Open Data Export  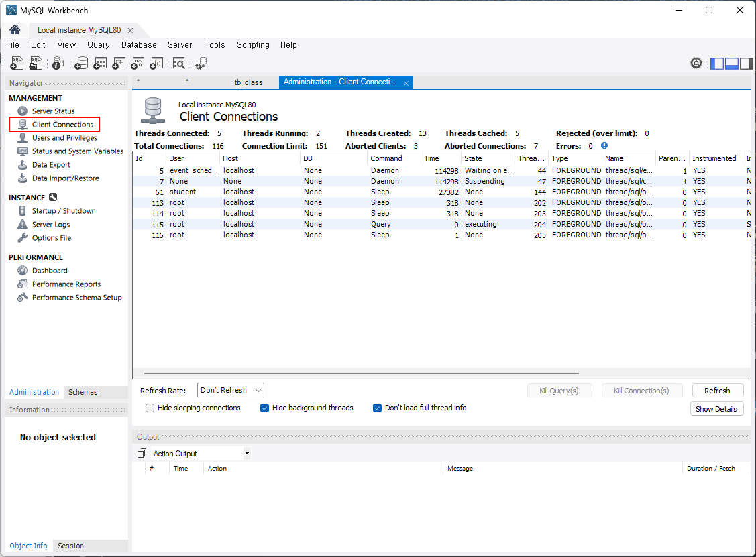pyautogui.click(x=50, y=165)
